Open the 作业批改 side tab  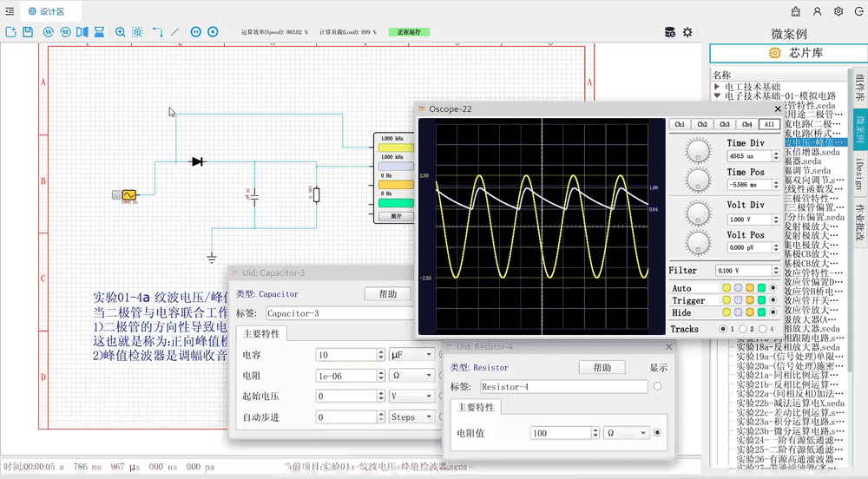coord(859,222)
